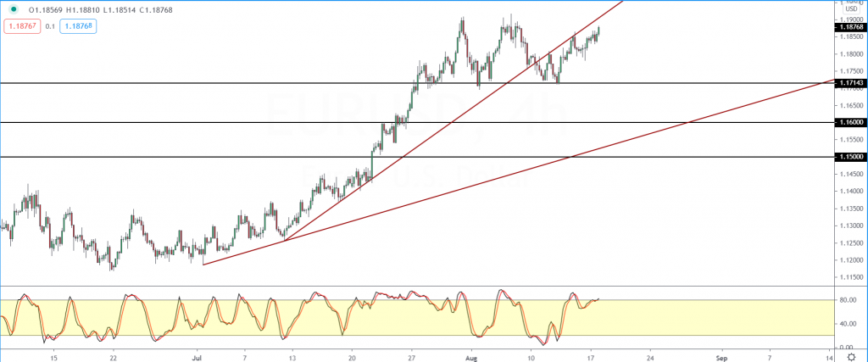Select the 1.18768 current price label
Screen dimensions: 868x362
click(x=849, y=26)
